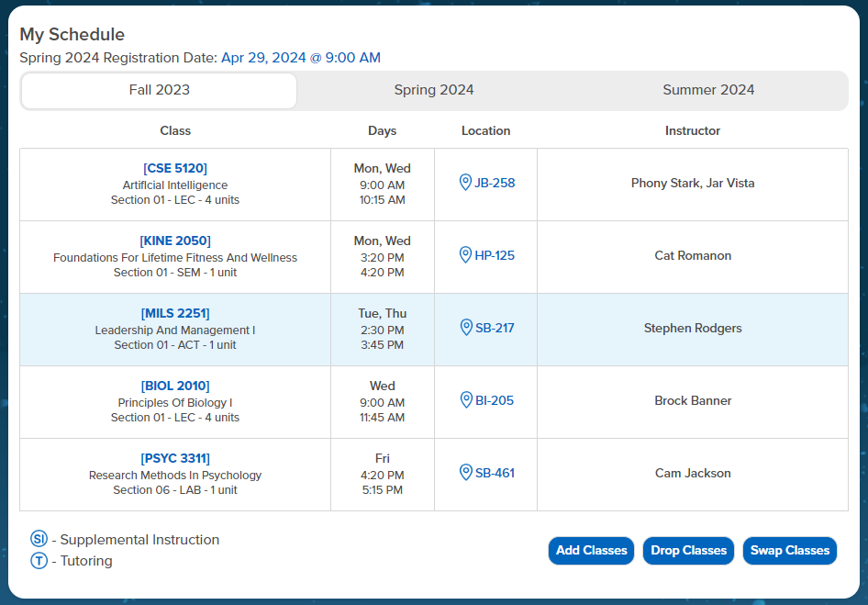Click the map pin icon beside SB-461
The image size is (868, 605).
coord(465,473)
